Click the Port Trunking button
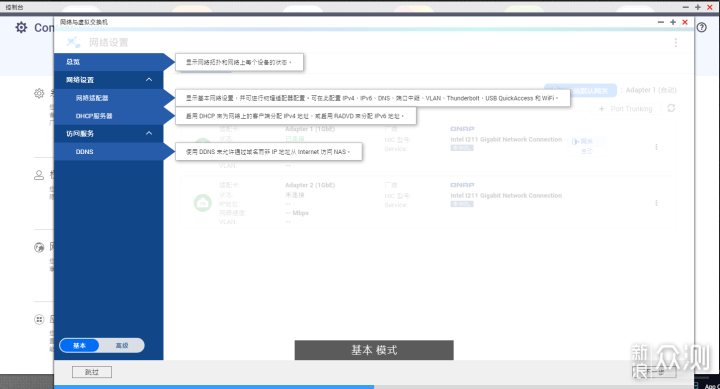The height and width of the screenshot is (389, 720). point(625,109)
